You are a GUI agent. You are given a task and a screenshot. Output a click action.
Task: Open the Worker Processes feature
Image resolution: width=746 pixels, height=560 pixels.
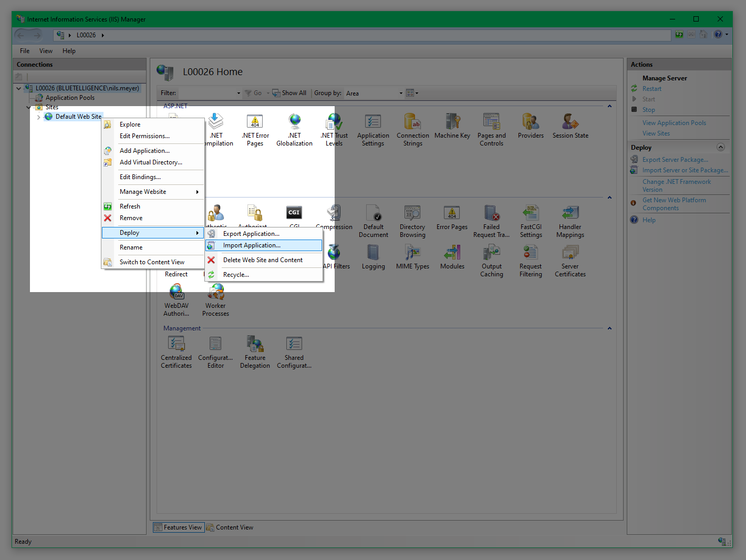coord(215,300)
